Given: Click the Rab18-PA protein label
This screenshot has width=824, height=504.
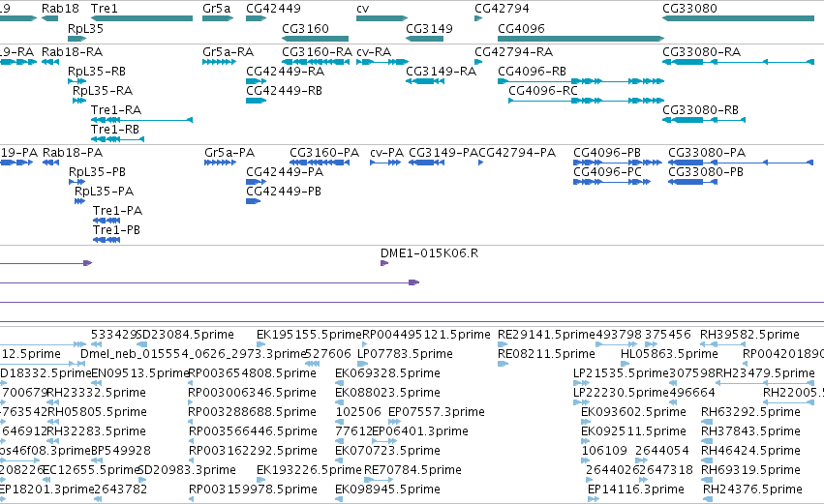Looking at the screenshot, I should [x=73, y=153].
